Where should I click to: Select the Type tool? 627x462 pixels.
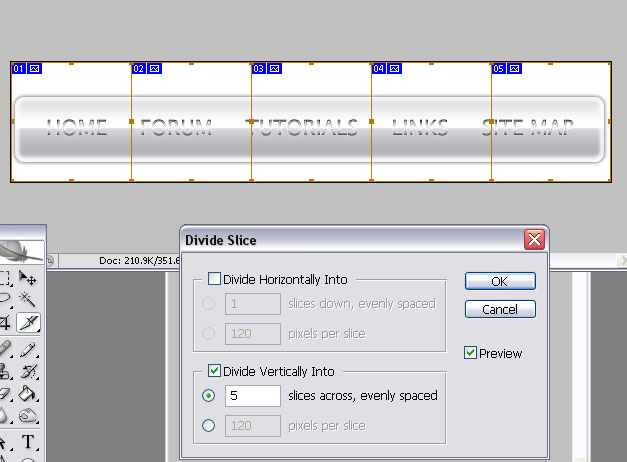point(28,442)
